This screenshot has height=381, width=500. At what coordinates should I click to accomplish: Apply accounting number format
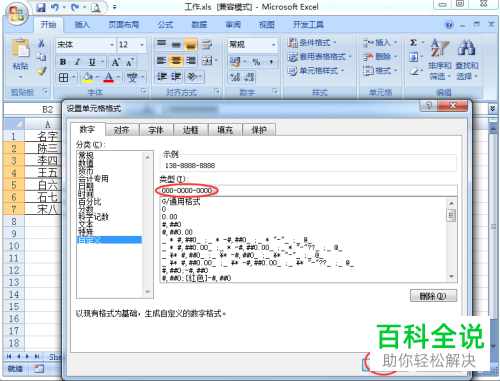235,62
